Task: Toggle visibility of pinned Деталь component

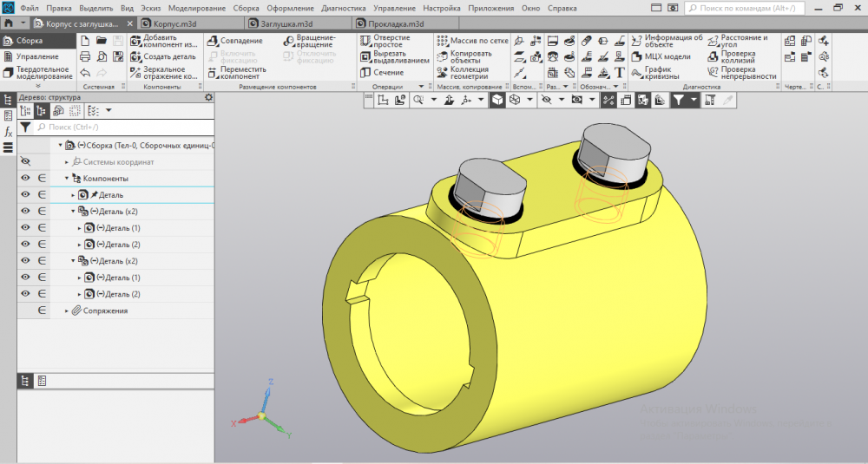Action: [25, 195]
